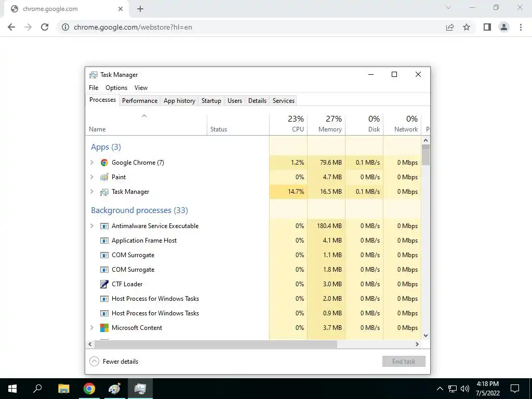Click the horizontal scrollbar right arrow

(x=417, y=344)
